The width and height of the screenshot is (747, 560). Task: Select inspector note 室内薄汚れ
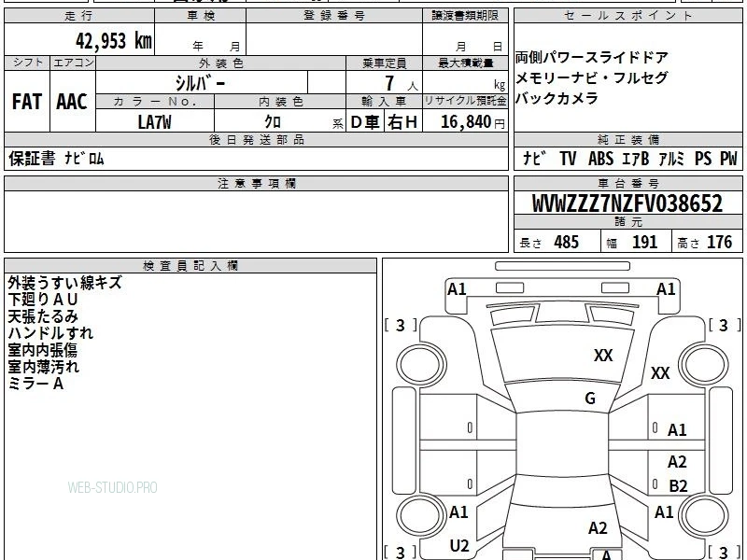pyautogui.click(x=44, y=367)
